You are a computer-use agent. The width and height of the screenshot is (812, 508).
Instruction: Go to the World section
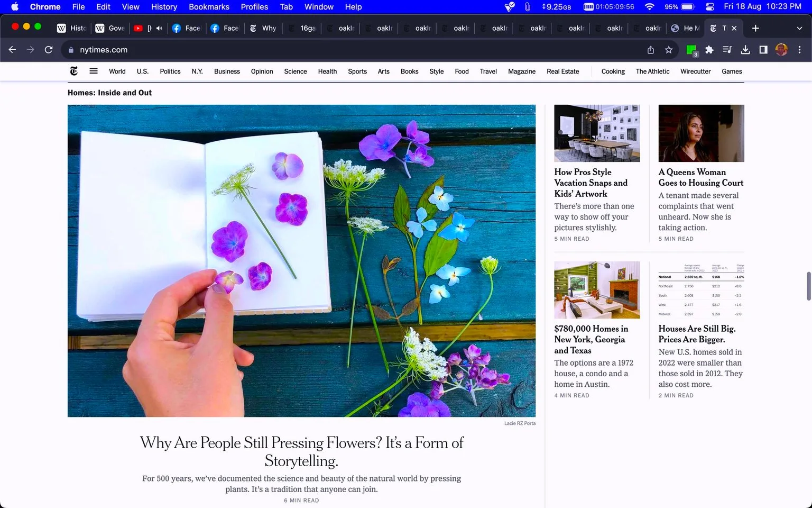coord(117,71)
